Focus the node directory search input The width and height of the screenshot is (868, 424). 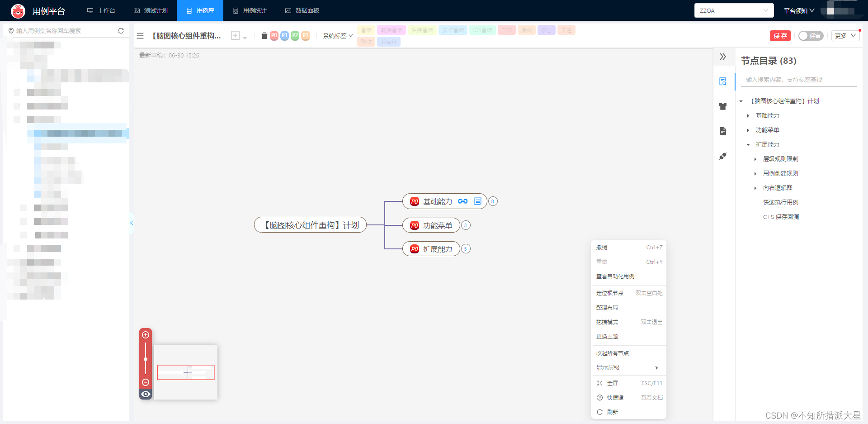799,80
